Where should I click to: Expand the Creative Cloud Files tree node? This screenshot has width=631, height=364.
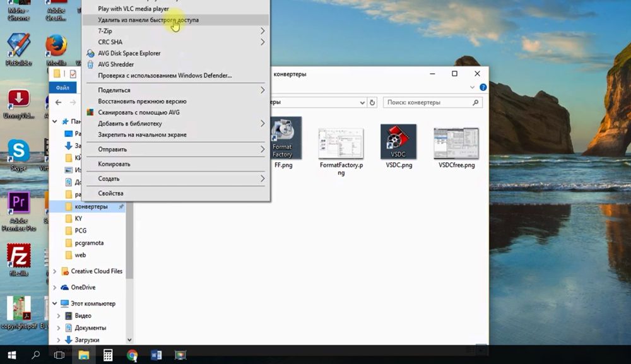coord(56,271)
